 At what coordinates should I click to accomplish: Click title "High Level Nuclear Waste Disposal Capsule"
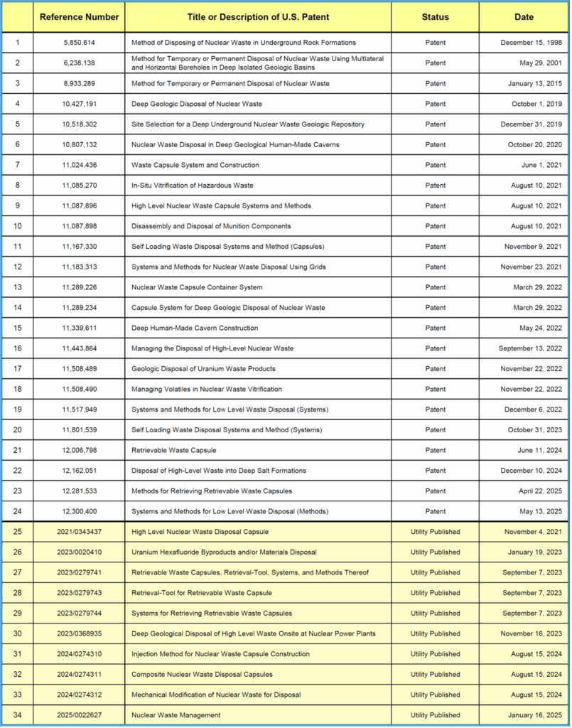200,532
